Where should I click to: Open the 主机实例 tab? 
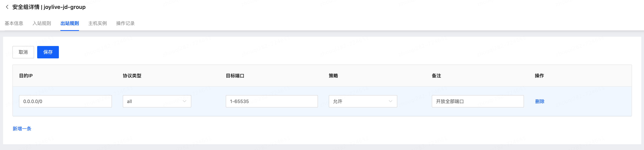tap(98, 23)
